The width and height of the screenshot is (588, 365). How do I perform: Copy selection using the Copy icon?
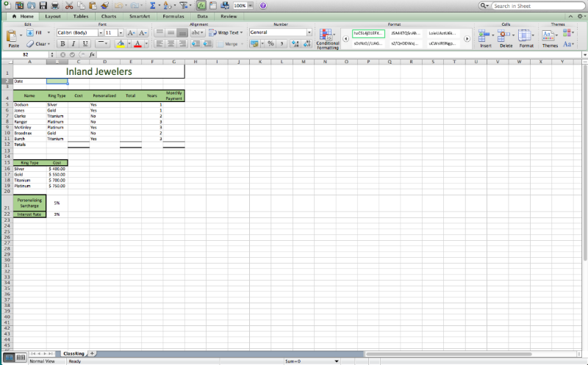coord(81,5)
